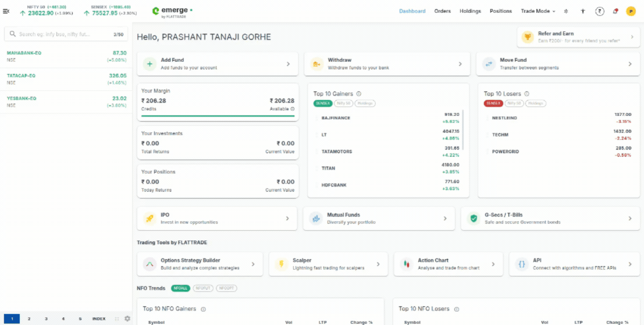Open the rupee funds icon
The width and height of the screenshot is (644, 325).
(599, 11)
